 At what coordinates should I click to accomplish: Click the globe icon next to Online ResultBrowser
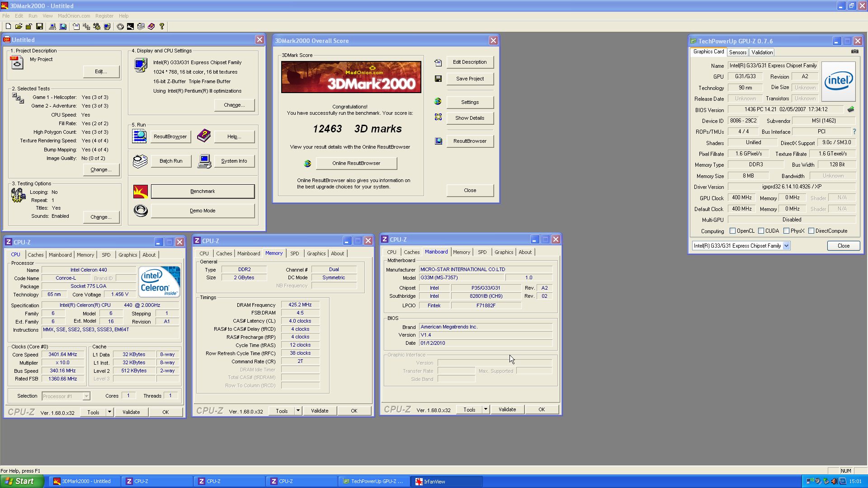(307, 164)
